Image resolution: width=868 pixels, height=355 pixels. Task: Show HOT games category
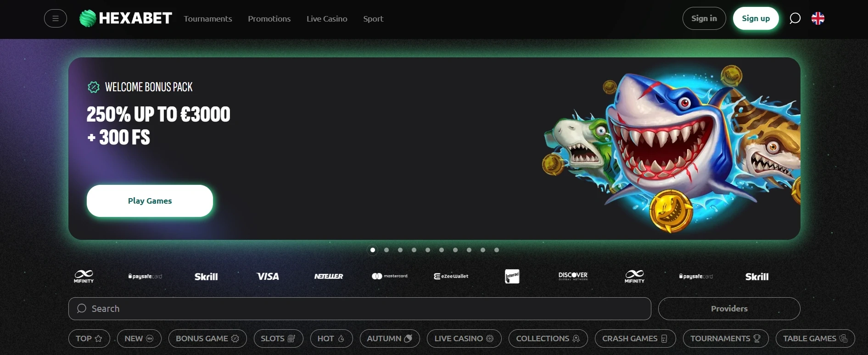coord(331,338)
